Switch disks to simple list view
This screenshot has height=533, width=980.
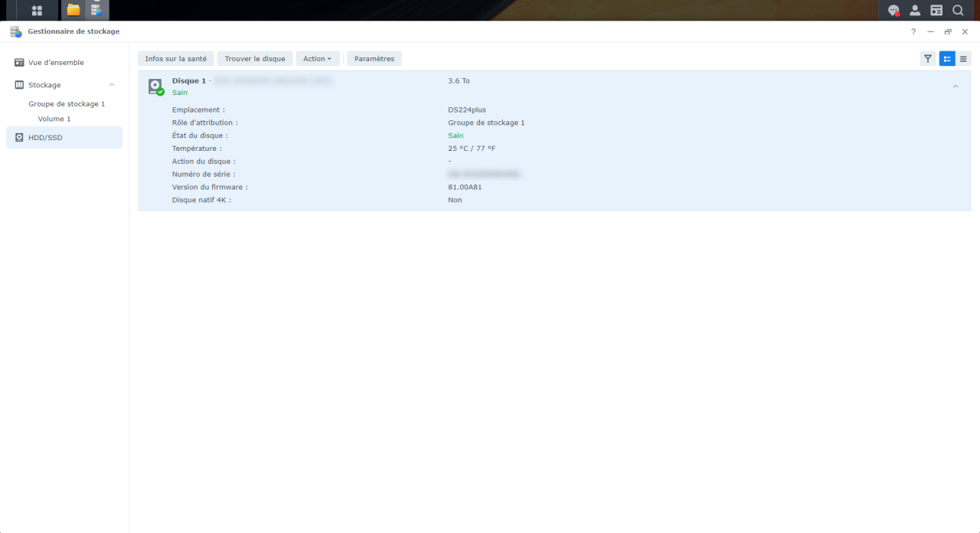click(963, 58)
